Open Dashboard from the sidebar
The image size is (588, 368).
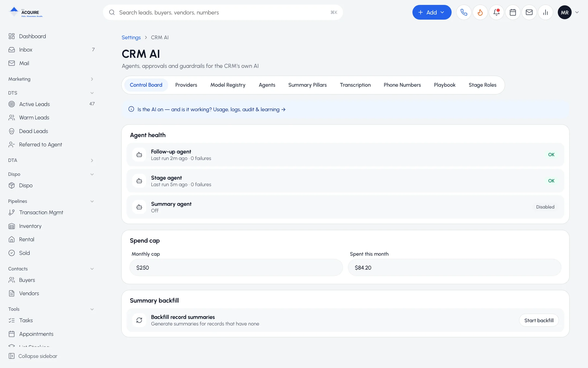tap(52, 36)
